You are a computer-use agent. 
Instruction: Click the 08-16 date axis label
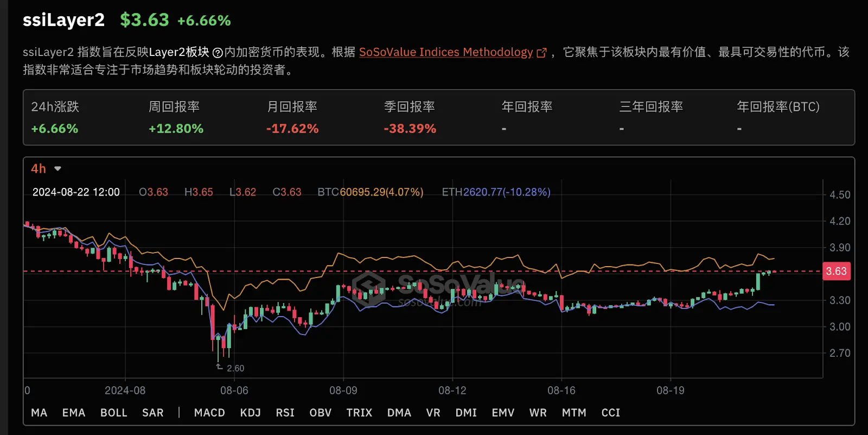561,390
